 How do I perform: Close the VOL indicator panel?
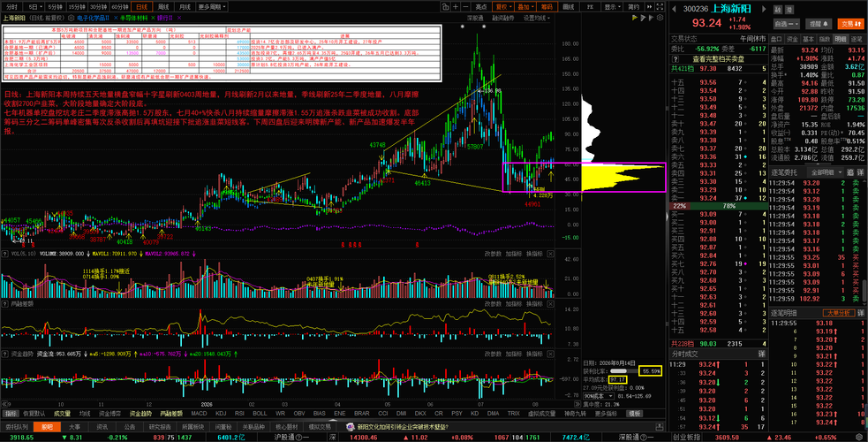pos(550,254)
